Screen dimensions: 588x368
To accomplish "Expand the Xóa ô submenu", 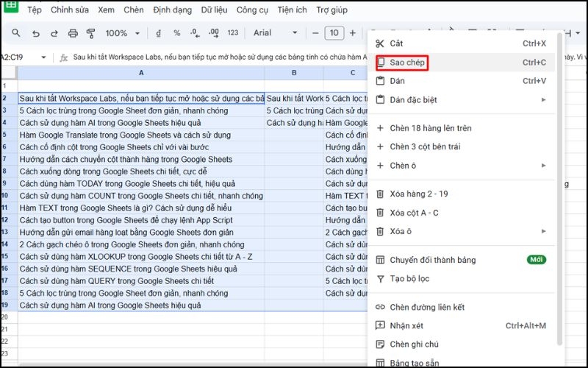I will pyautogui.click(x=461, y=231).
